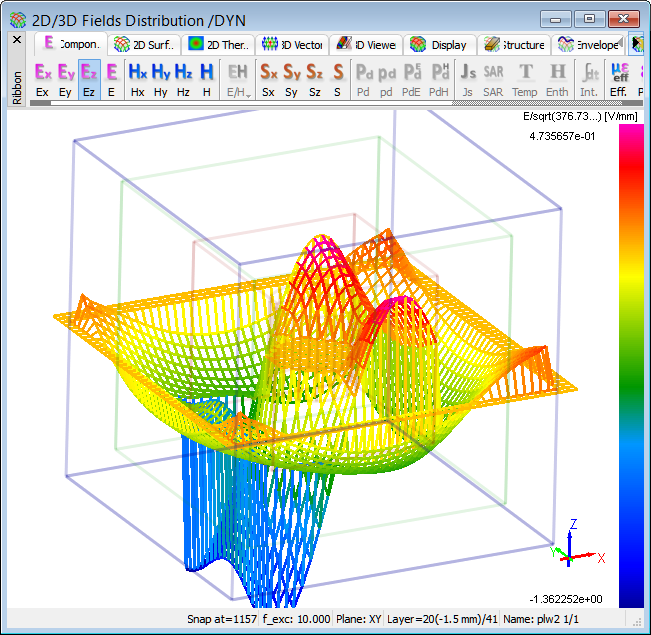Switch to the 2D Surf. tab
Image resolution: width=651 pixels, height=635 pixels.
[144, 45]
